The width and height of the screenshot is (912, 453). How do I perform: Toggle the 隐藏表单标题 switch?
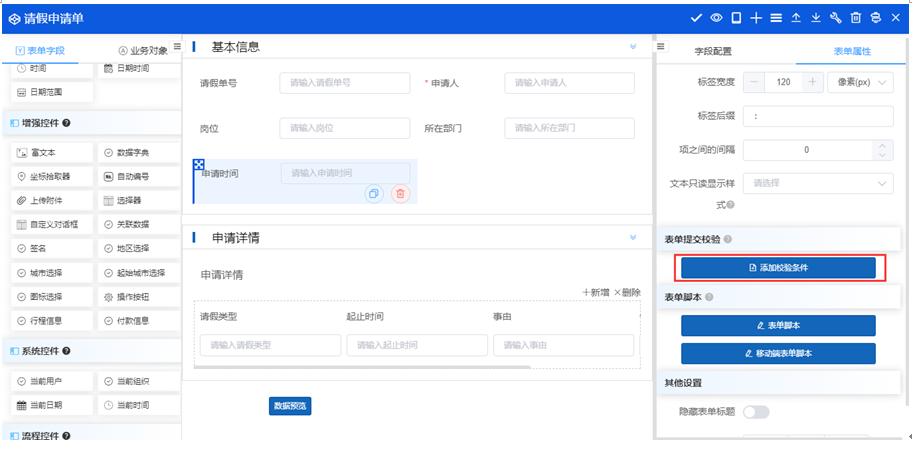(x=756, y=412)
